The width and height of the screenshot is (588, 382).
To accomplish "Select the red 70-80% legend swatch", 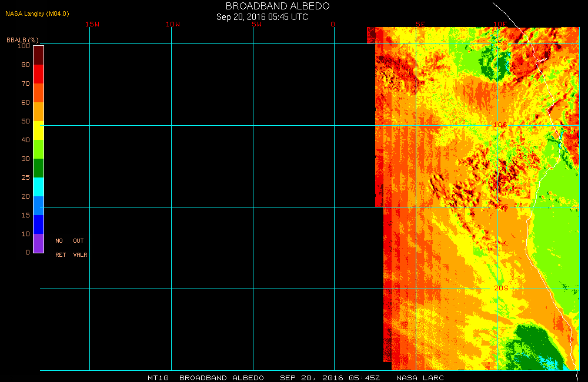I will (x=38, y=74).
